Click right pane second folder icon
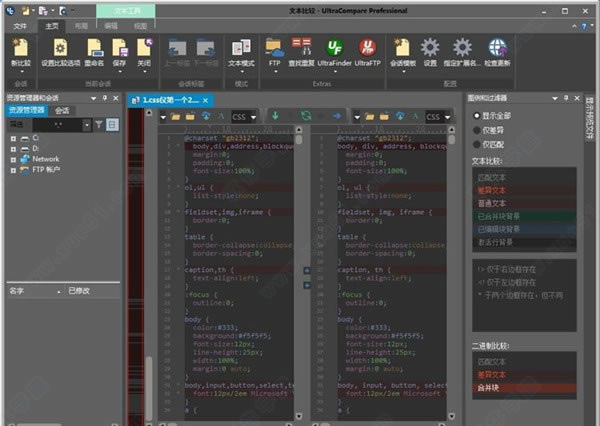The image size is (600, 426). (384, 116)
